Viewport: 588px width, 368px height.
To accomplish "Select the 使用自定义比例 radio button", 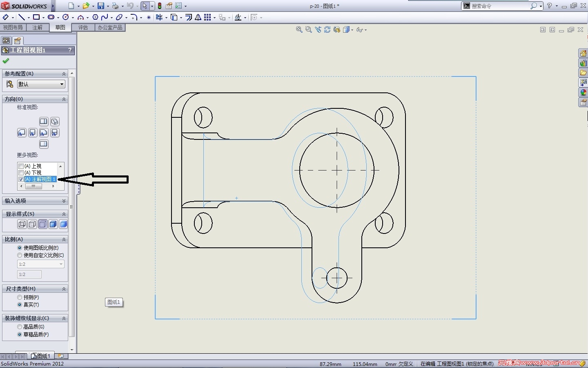I will click(x=20, y=255).
